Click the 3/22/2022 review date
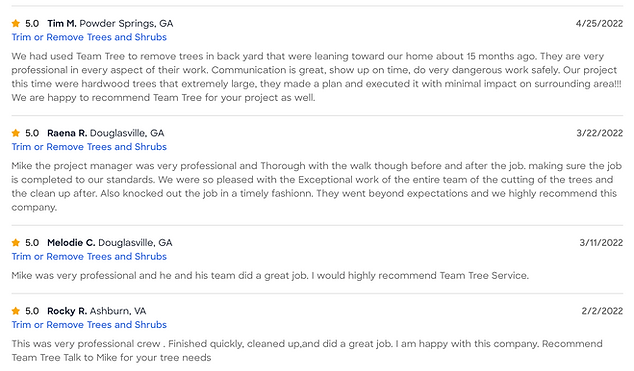Image resolution: width=634 pixels, height=371 pixels. [x=600, y=133]
